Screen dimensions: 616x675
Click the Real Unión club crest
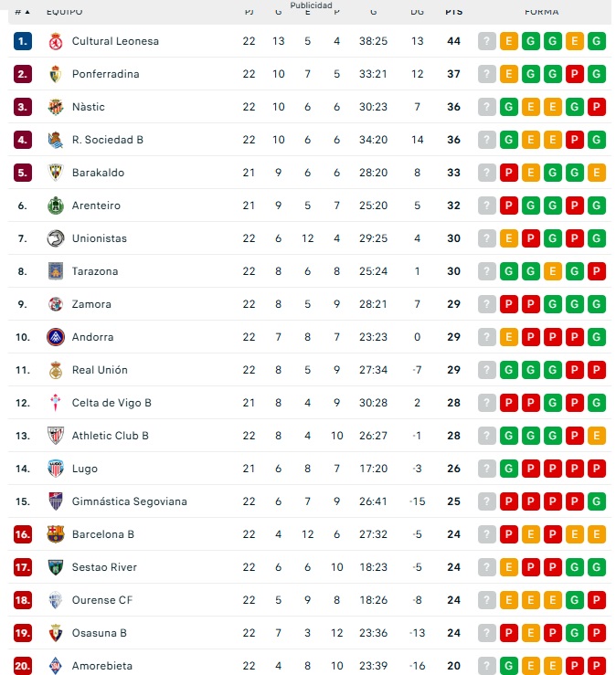56,370
